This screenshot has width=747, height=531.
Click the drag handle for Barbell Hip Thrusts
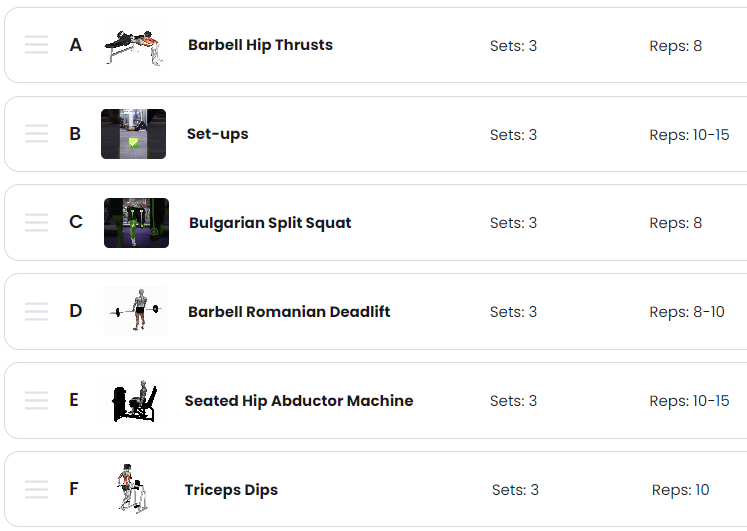tap(36, 45)
